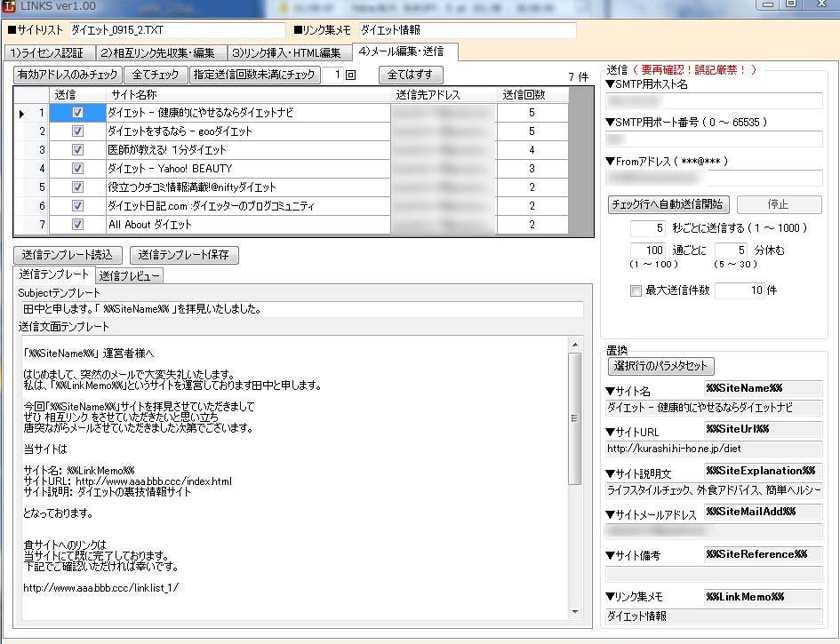Select the 送信テンプレート sub-tab
Screen dimensions: 840x644
point(54,274)
